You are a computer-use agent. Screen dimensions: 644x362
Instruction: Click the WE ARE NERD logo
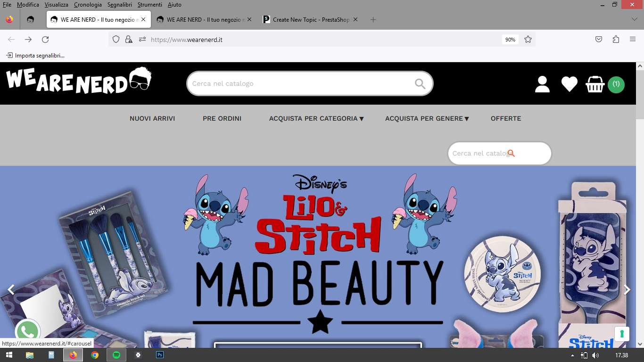point(79,81)
